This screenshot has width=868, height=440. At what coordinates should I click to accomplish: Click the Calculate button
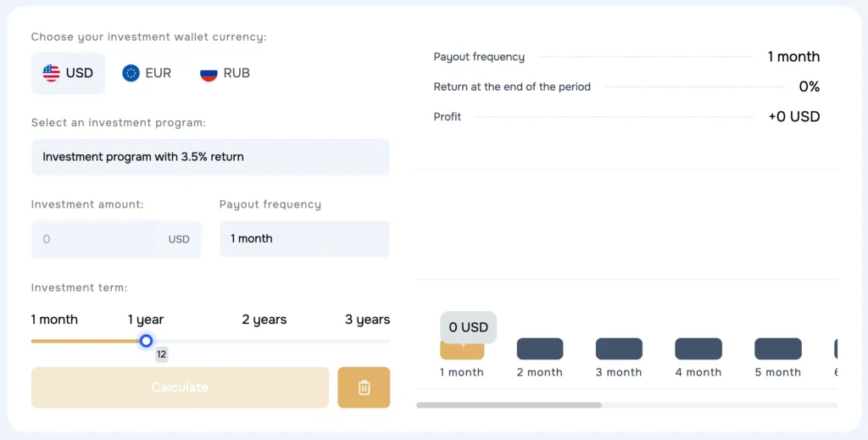(180, 387)
